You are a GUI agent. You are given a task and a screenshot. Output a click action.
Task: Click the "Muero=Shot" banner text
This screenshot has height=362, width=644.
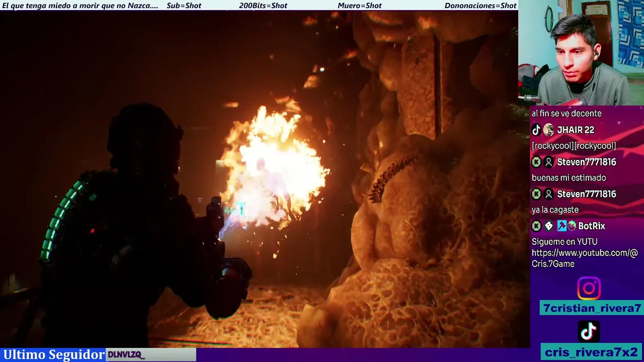click(x=359, y=6)
